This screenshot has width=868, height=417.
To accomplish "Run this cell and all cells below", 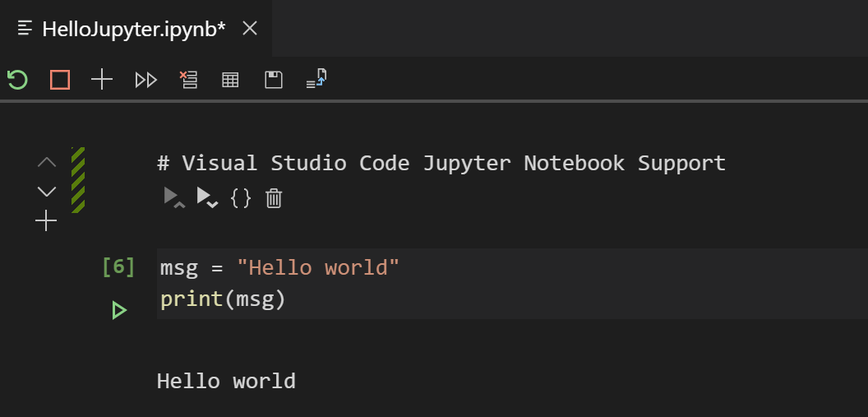I will (x=208, y=197).
